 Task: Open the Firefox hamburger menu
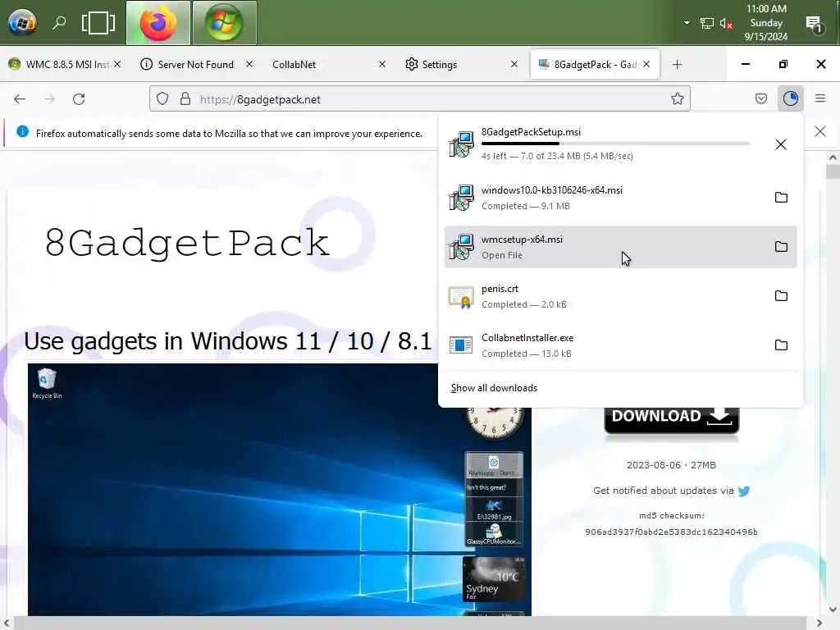[x=819, y=98]
